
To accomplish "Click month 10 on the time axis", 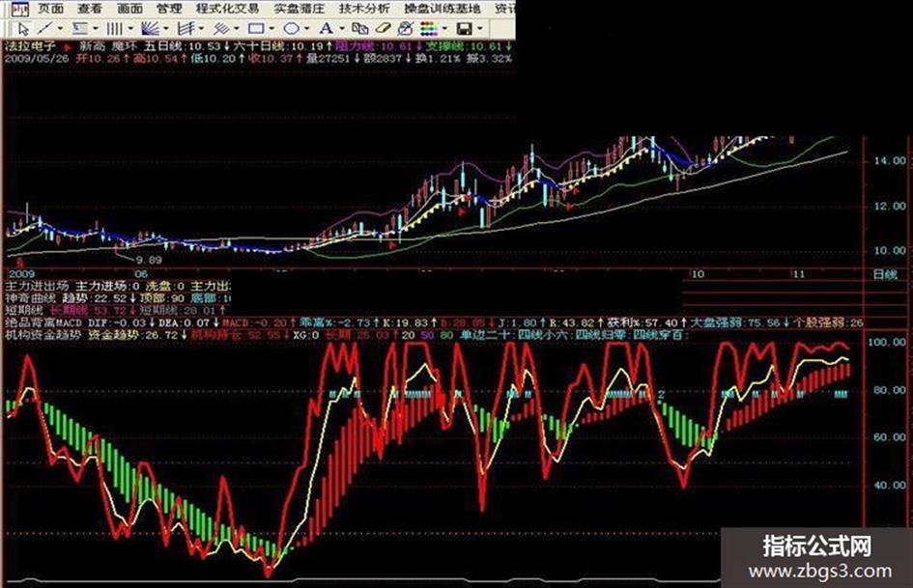I will pos(698,274).
